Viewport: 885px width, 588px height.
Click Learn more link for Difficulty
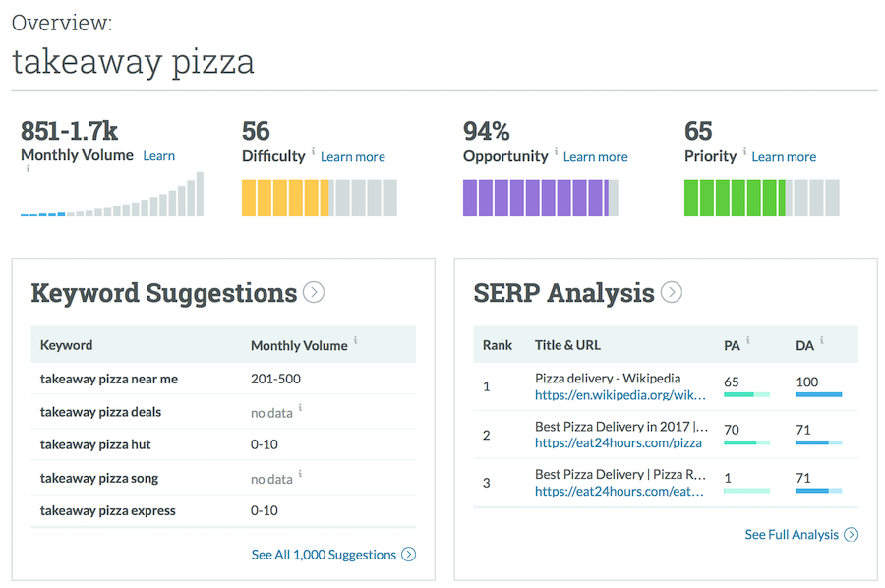point(352,156)
